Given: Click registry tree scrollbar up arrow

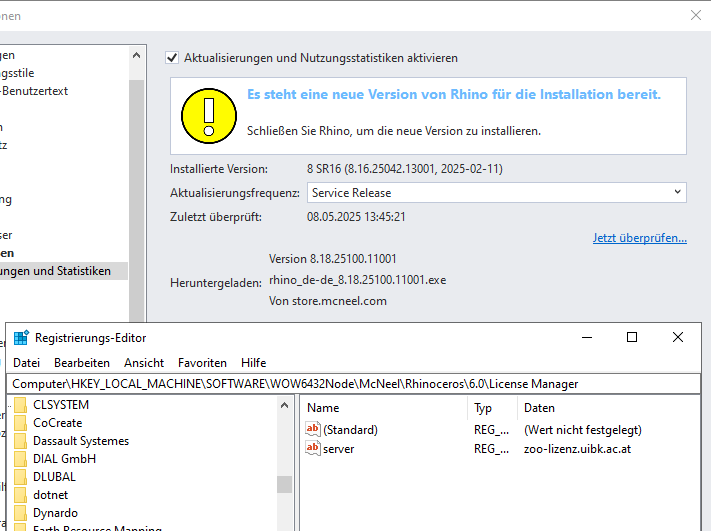Looking at the screenshot, I should point(284,405).
